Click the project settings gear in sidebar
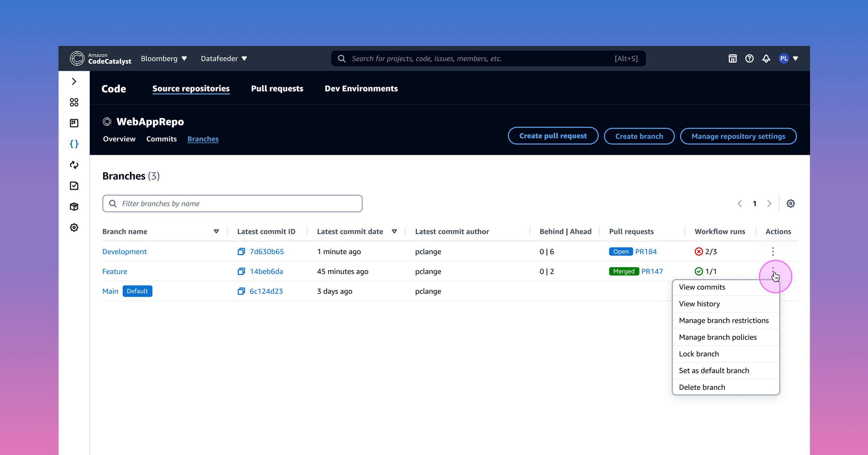This screenshot has height=455, width=868. coord(74,228)
